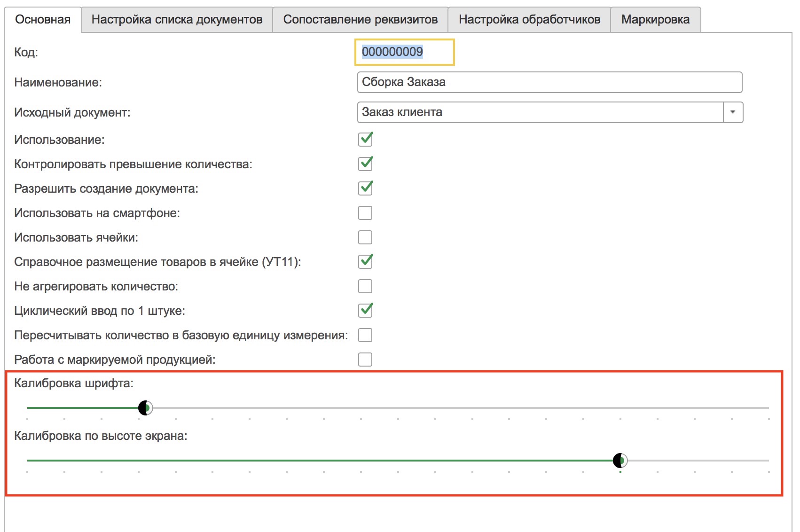800x532 pixels.
Task: Click the Наименование field with Сборка Заказа
Action: coord(549,82)
